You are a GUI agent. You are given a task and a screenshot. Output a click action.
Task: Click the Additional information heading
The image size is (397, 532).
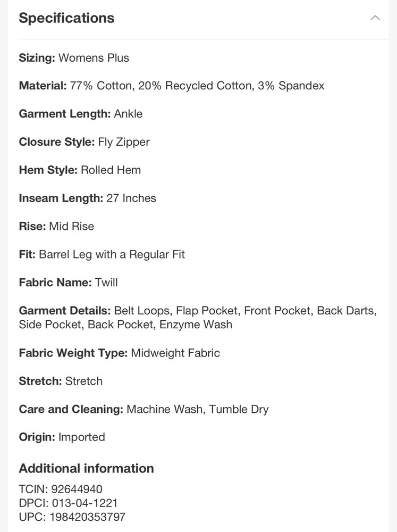tap(86, 469)
